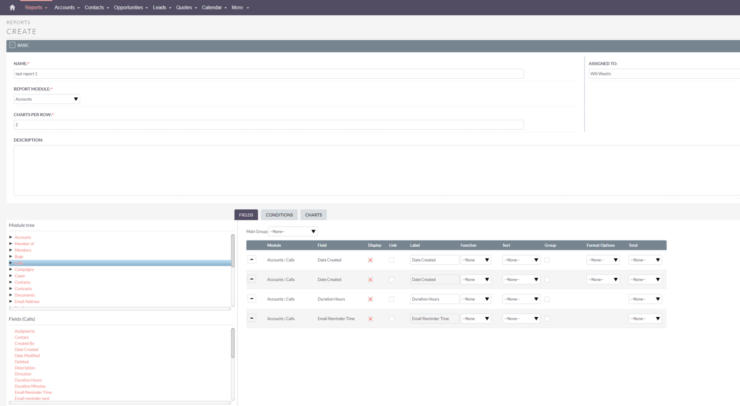This screenshot has width=740, height=406.
Task: Toggle the Display mark for Duration Hours
Action: [x=371, y=299]
